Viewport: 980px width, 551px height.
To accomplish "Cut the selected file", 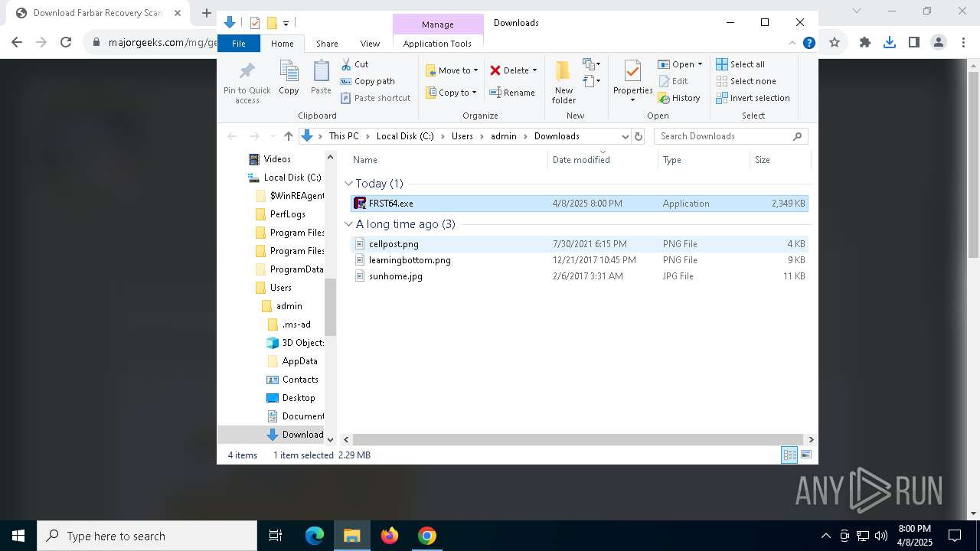I will pyautogui.click(x=354, y=64).
